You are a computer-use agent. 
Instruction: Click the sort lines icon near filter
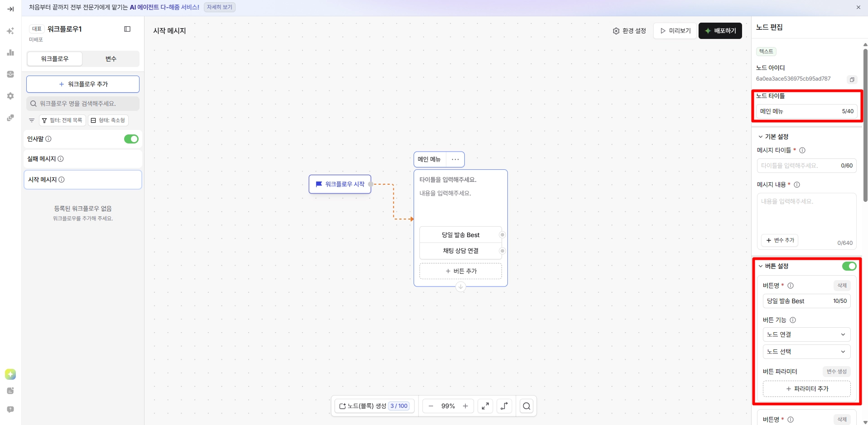click(x=32, y=120)
